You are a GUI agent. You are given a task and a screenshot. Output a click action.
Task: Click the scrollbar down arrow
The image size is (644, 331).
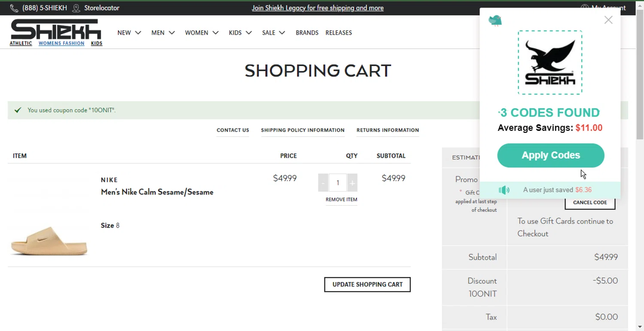(x=640, y=327)
